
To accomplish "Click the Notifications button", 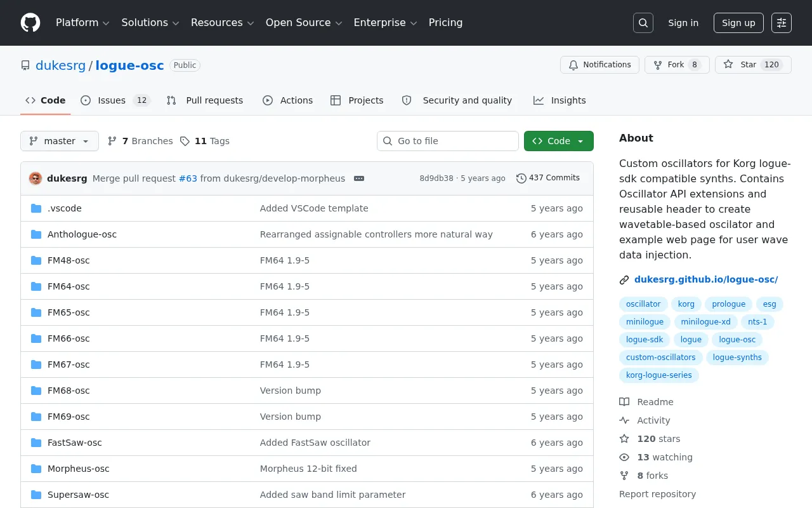I will coord(599,65).
